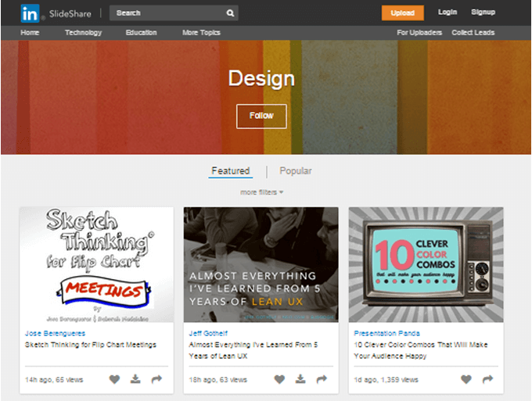Share the Lean UX presentation
The image size is (532, 401).
pos(322,379)
